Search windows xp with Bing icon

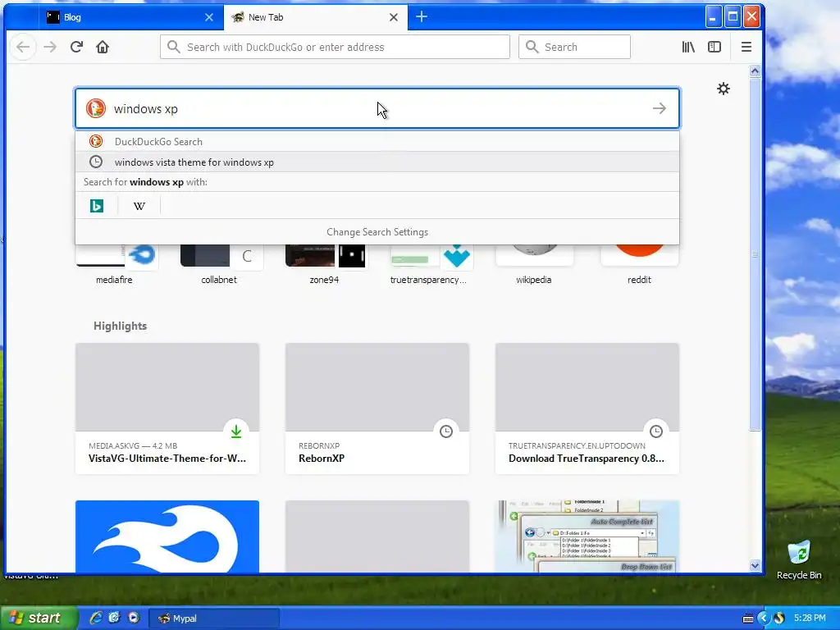[x=97, y=206]
